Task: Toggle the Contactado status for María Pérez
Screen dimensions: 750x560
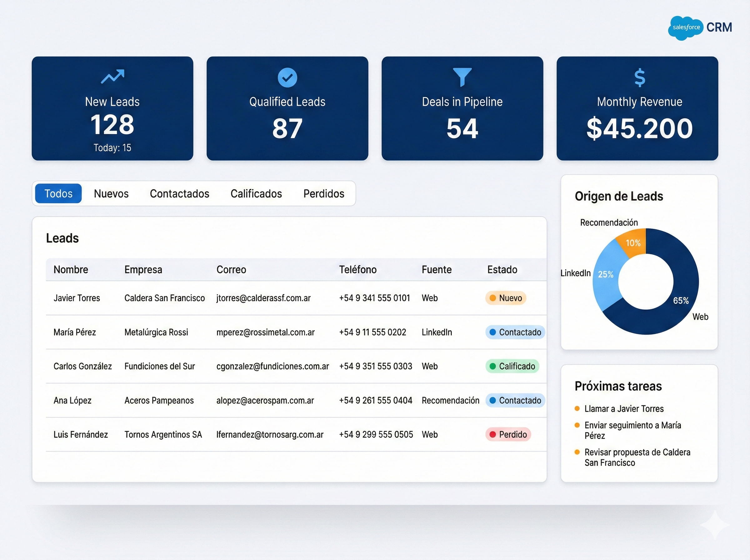Action: [515, 332]
